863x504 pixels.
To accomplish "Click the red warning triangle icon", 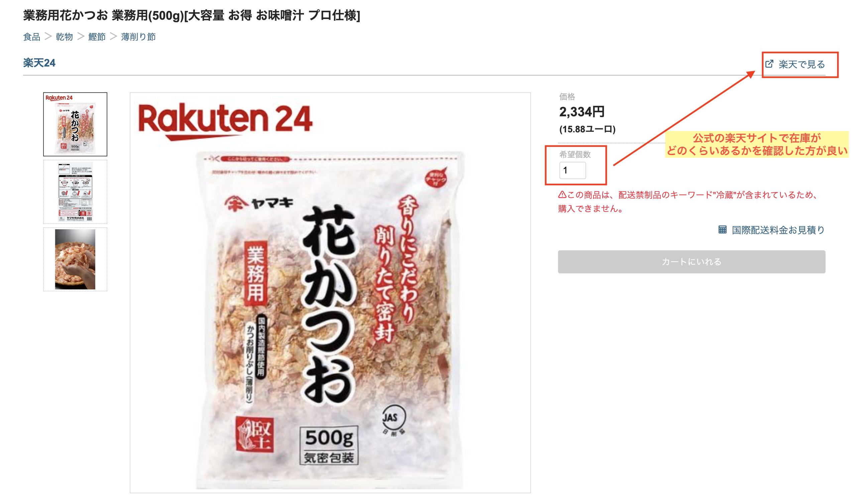I will [562, 195].
